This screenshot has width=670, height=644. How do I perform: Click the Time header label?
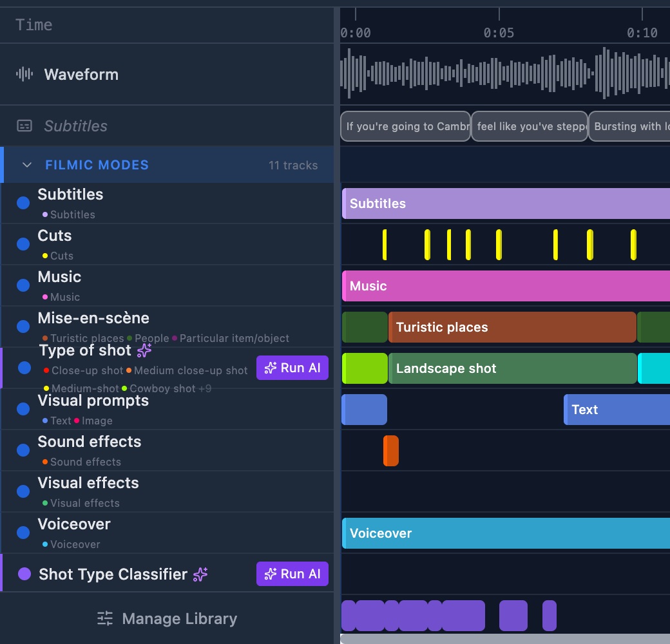[33, 24]
